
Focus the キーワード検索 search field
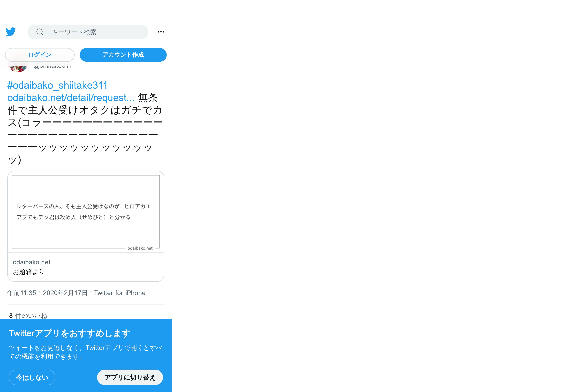coord(88,32)
